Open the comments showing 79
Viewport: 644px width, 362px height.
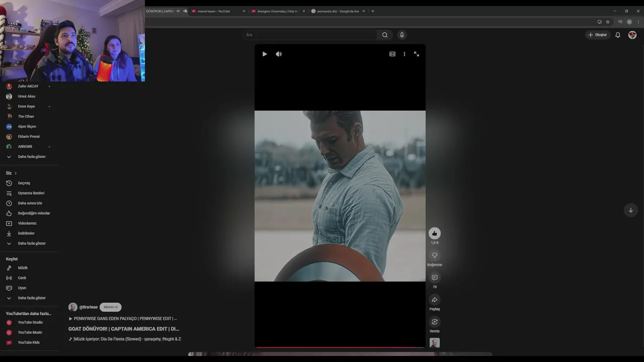click(435, 278)
